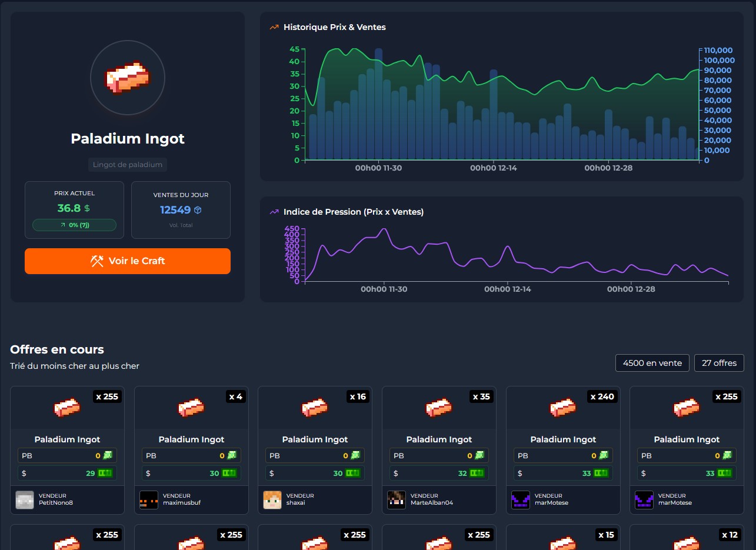Select PetitNono8 seller avatar
Viewport: 756px width, 550px height.
pos(25,499)
